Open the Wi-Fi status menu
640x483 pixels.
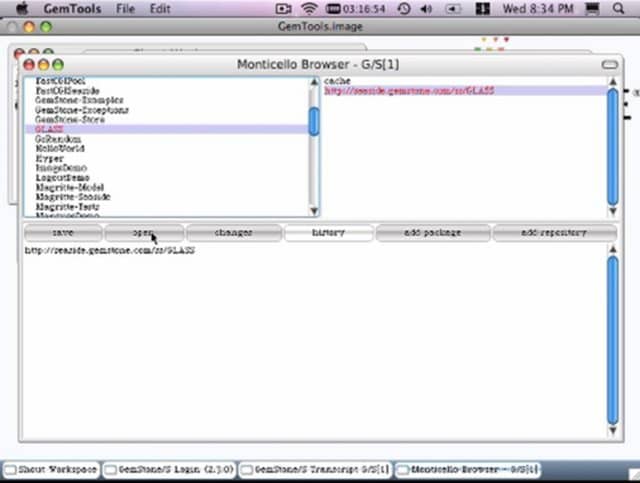point(309,9)
